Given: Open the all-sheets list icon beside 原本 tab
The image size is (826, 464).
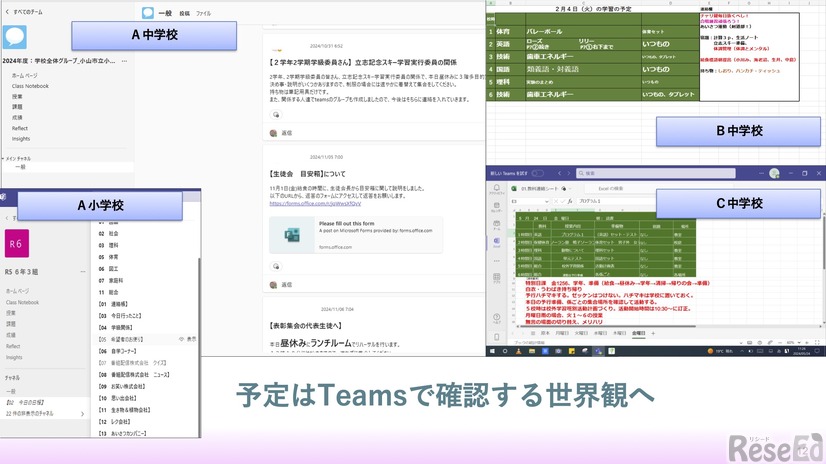Looking at the screenshot, I should point(533,333).
